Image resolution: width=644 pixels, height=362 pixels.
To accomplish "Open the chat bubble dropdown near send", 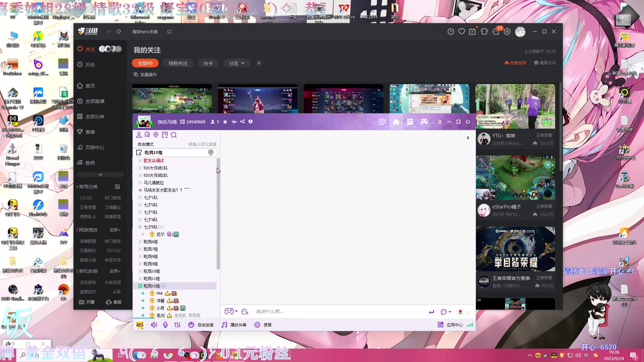I will [x=446, y=312].
